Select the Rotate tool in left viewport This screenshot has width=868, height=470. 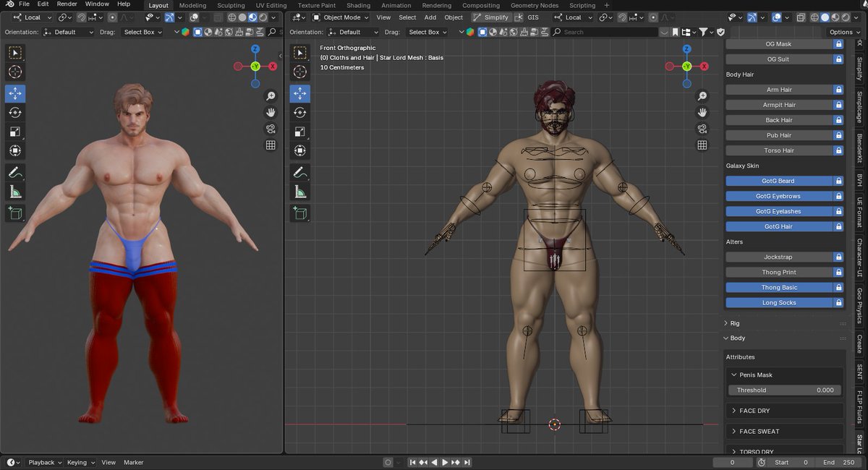(15, 112)
